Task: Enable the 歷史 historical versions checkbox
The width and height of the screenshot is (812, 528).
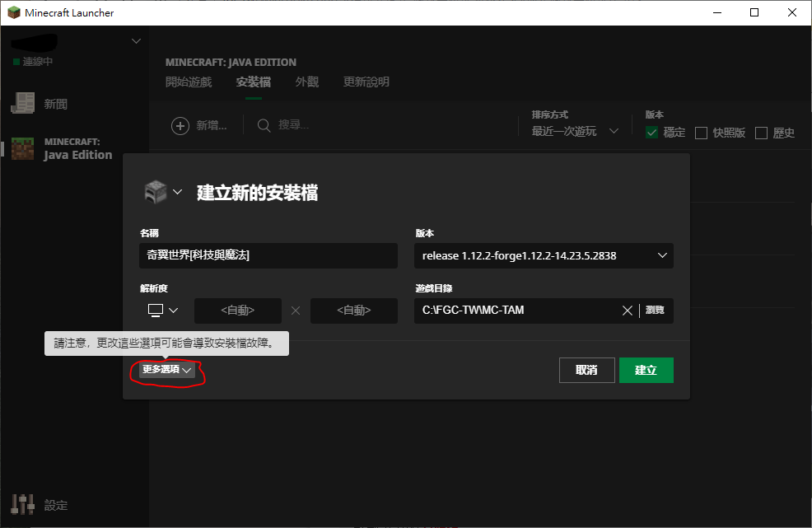Action: [x=761, y=133]
